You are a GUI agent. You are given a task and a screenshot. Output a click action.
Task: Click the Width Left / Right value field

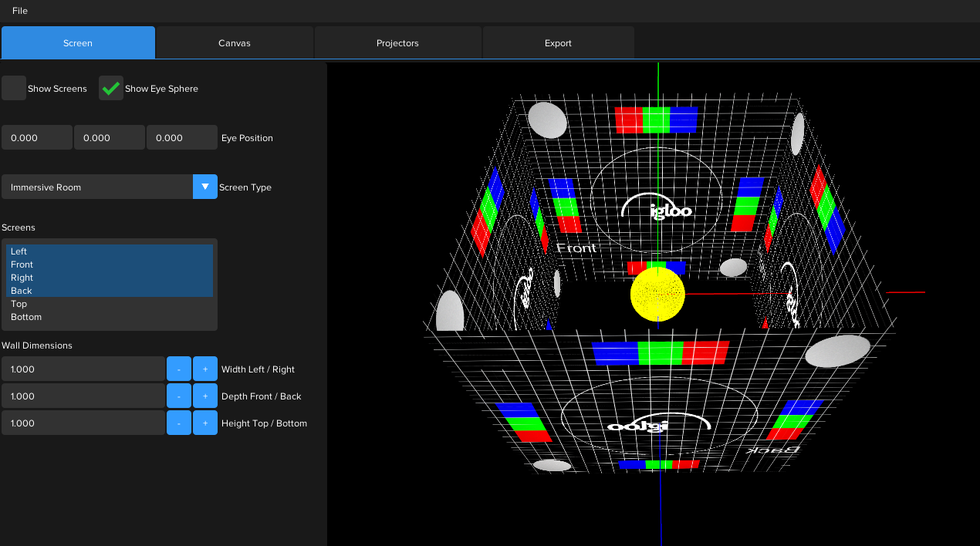[x=83, y=369]
